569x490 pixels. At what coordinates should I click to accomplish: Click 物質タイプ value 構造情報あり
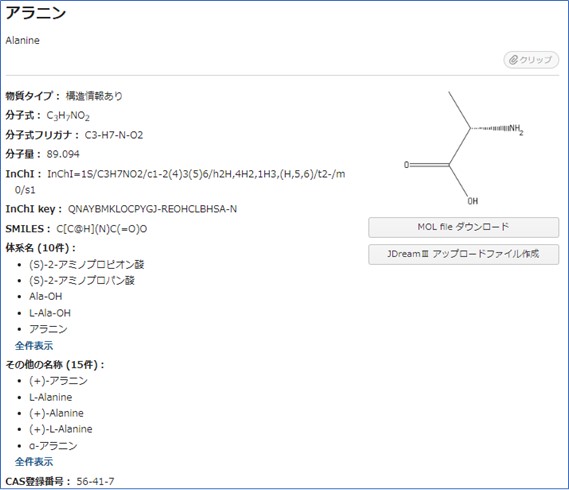tap(94, 96)
